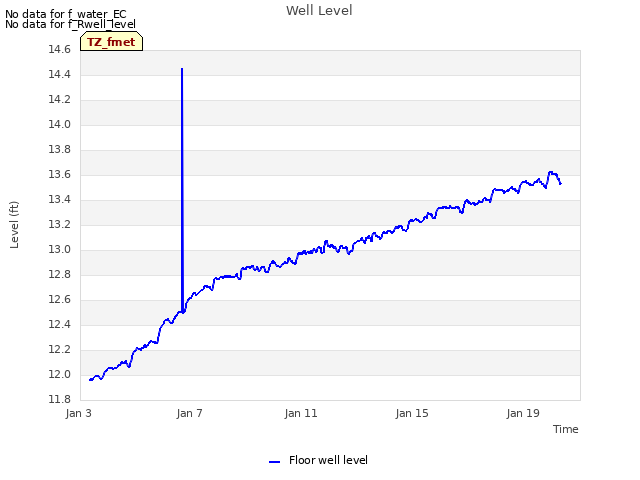Screen dimensions: 640x480
Task: Click the Level (ft) axis label
Action: coord(14,224)
